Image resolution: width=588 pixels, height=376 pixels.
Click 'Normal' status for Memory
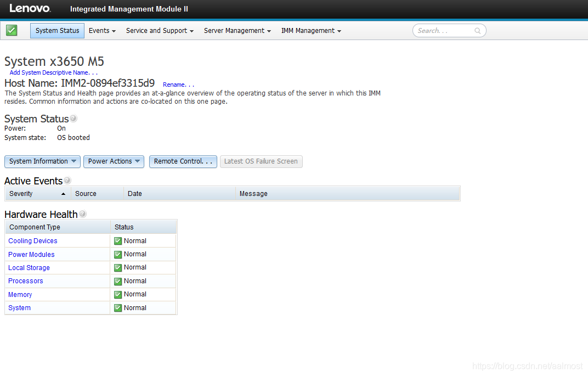point(135,295)
